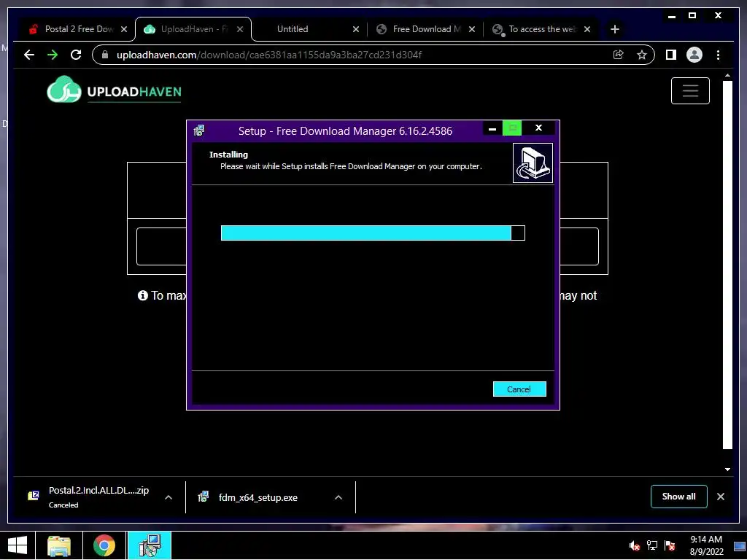Open the Action Center flag icon

pos(670,545)
